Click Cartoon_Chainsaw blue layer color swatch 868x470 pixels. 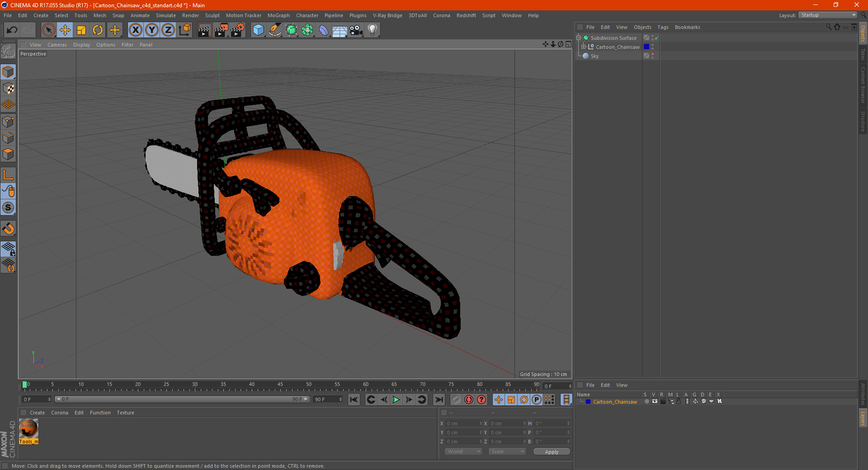pyautogui.click(x=646, y=47)
